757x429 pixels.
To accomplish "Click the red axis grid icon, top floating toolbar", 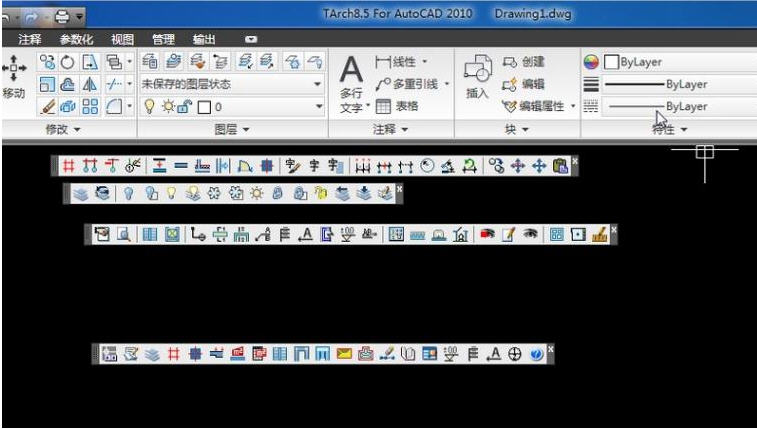I will 69,166.
